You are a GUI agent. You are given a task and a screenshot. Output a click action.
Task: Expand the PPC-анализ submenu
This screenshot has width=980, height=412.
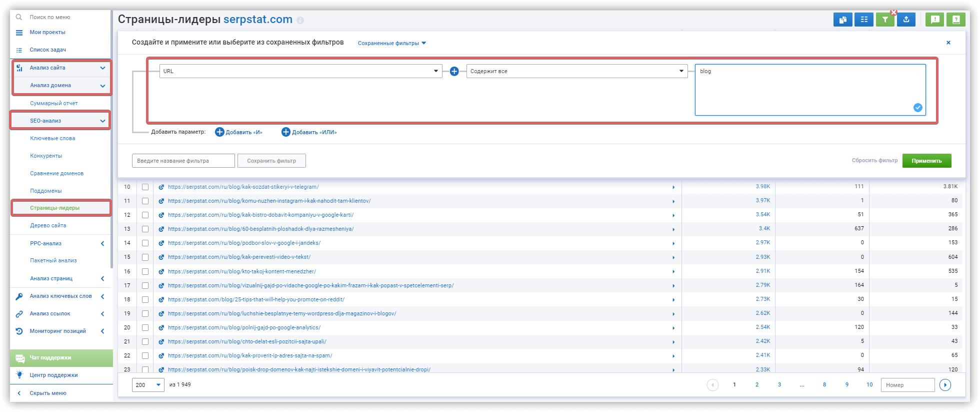(x=102, y=244)
